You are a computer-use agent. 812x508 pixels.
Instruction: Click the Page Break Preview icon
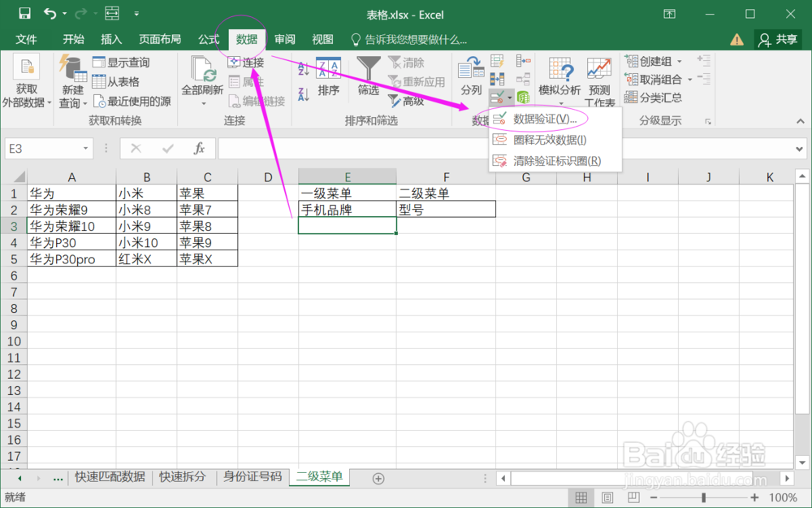pos(633,498)
